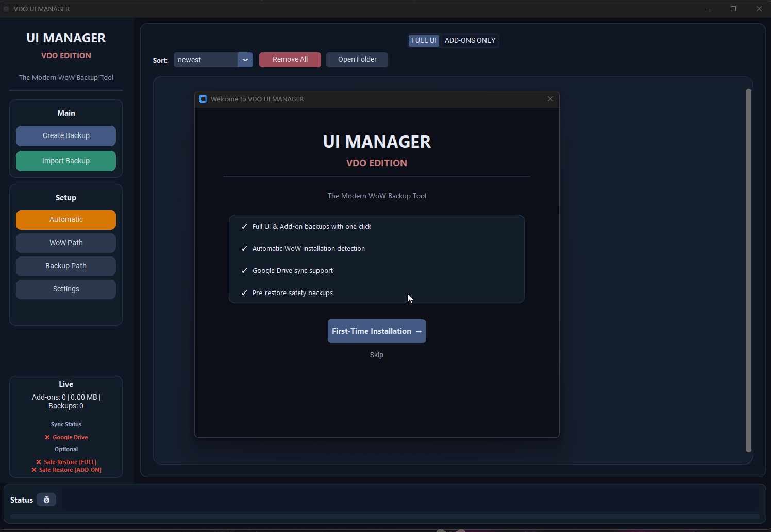Click Import Backup button

tap(66, 161)
